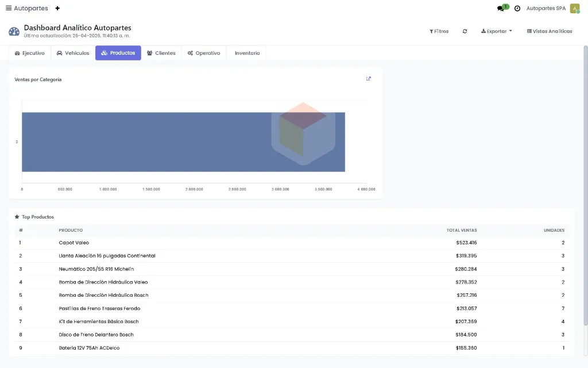Image resolution: width=588 pixels, height=368 pixels.
Task: Click the Ventas por Categoría title
Action: 38,79
